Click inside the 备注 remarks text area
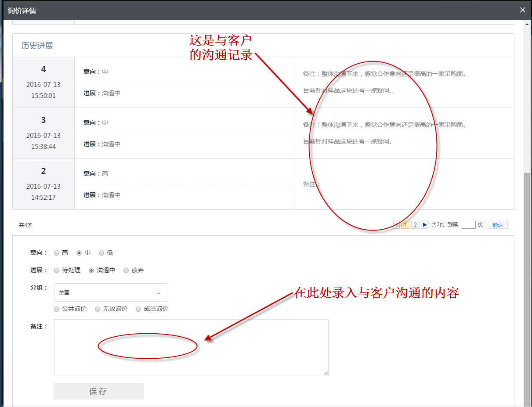Image resolution: width=532 pixels, height=407 pixels. (x=191, y=347)
